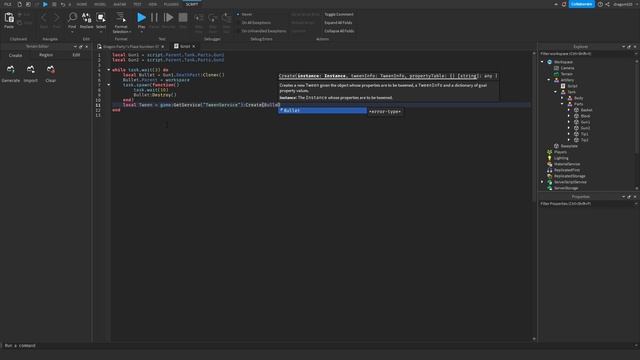Close the Script editor tab
This screenshot has height=360, width=640.
[x=194, y=47]
